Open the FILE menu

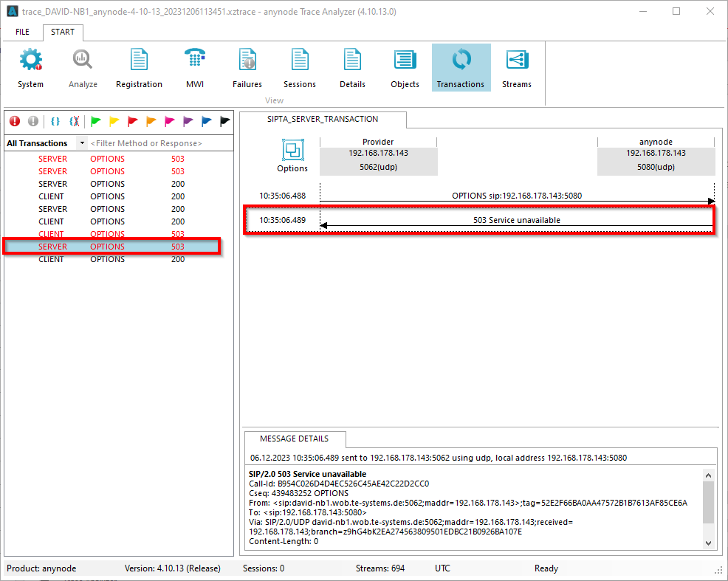point(22,32)
